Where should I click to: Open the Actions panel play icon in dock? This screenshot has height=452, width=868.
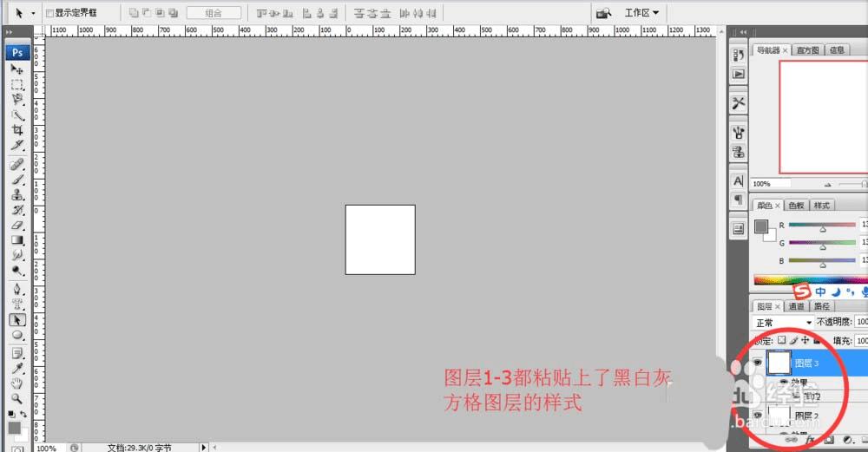click(x=739, y=74)
